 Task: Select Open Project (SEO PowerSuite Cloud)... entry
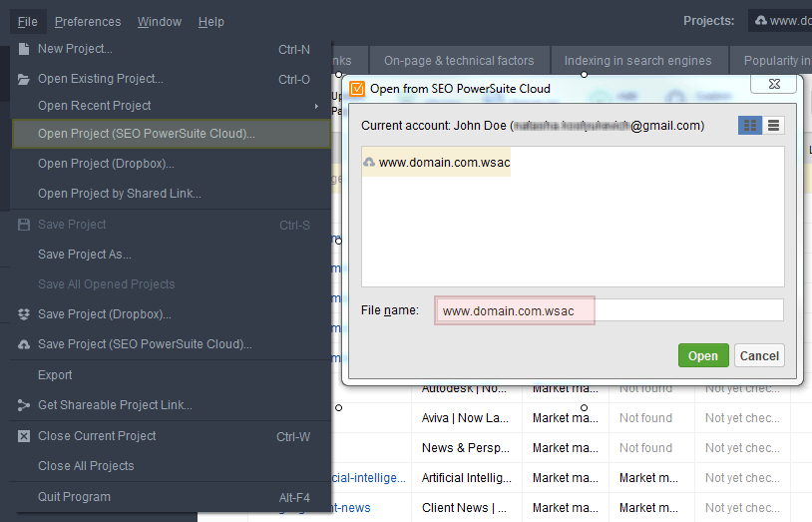(171, 134)
